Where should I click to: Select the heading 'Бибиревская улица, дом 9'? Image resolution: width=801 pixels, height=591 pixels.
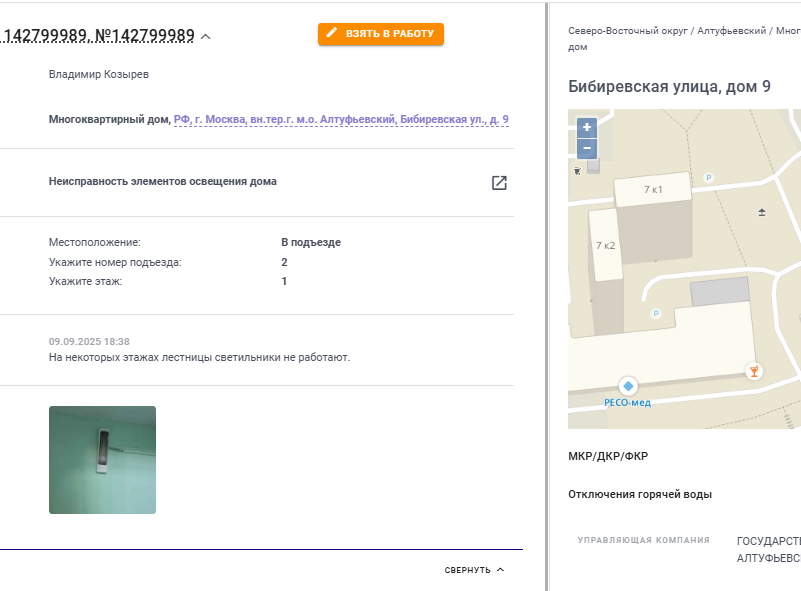(x=669, y=86)
